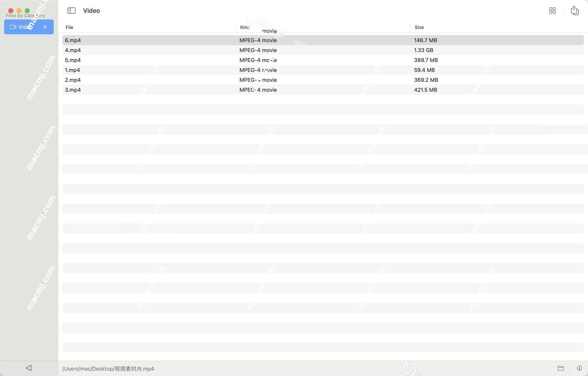Close the window with the red button
Screen dimensions: 588x376
click(x=11, y=11)
